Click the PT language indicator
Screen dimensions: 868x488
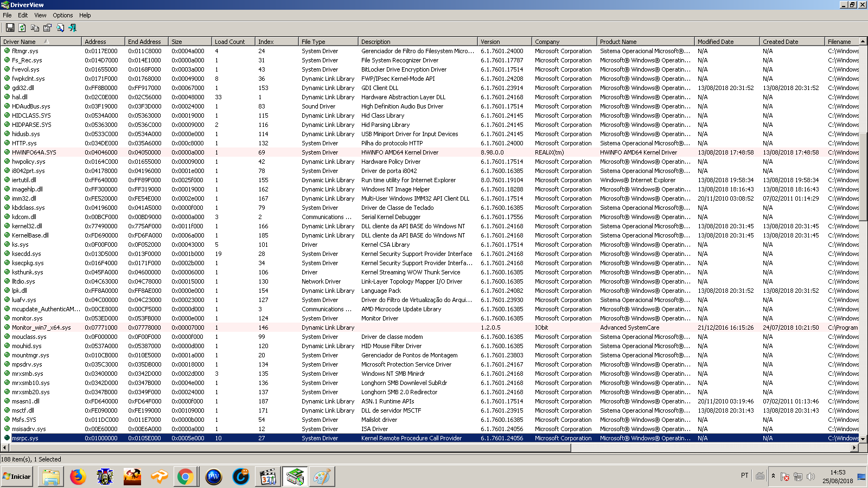[x=744, y=476]
